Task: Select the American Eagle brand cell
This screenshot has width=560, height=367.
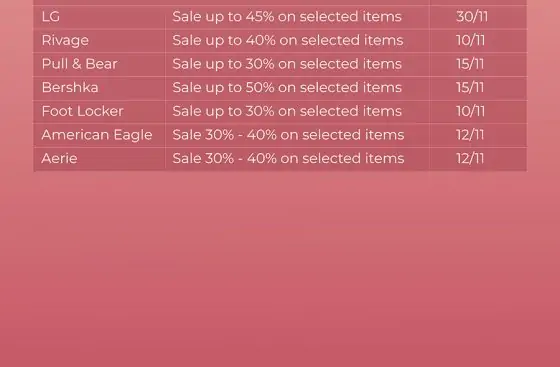Action: [x=97, y=135]
